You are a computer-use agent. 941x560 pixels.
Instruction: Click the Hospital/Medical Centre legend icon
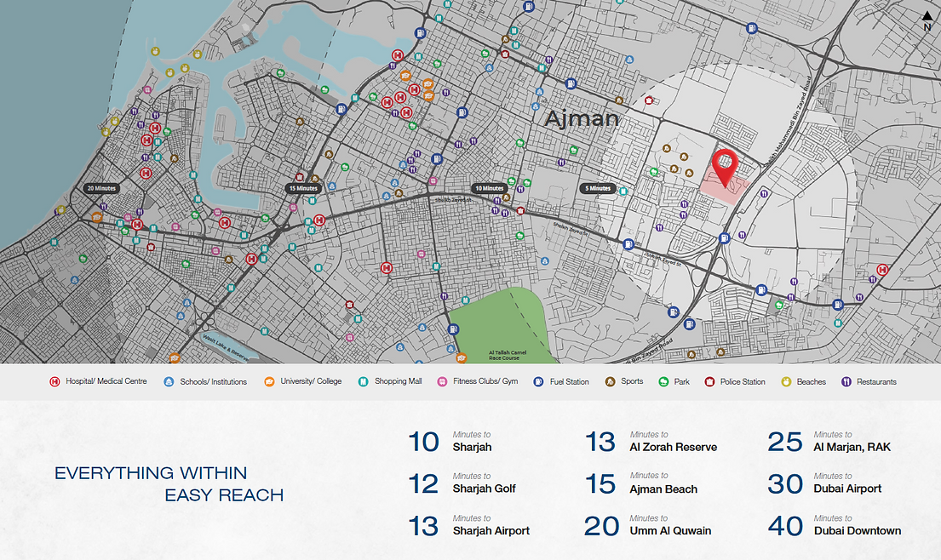[55, 381]
